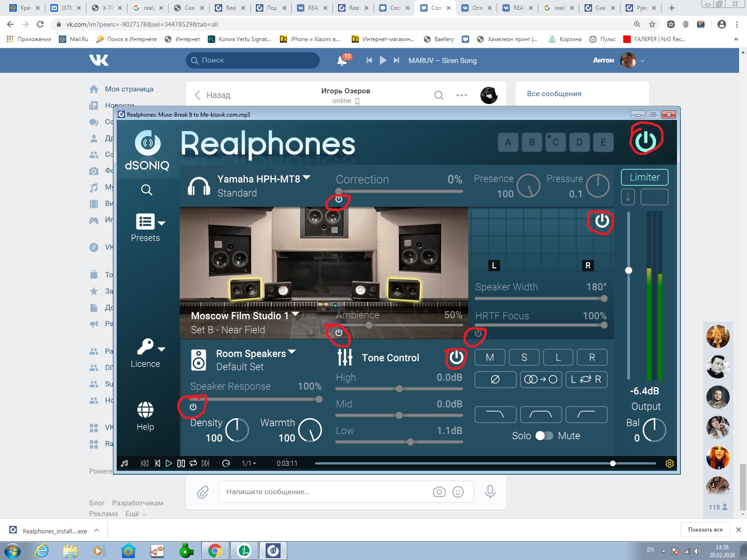Click the playback position slider handle

coord(613,463)
